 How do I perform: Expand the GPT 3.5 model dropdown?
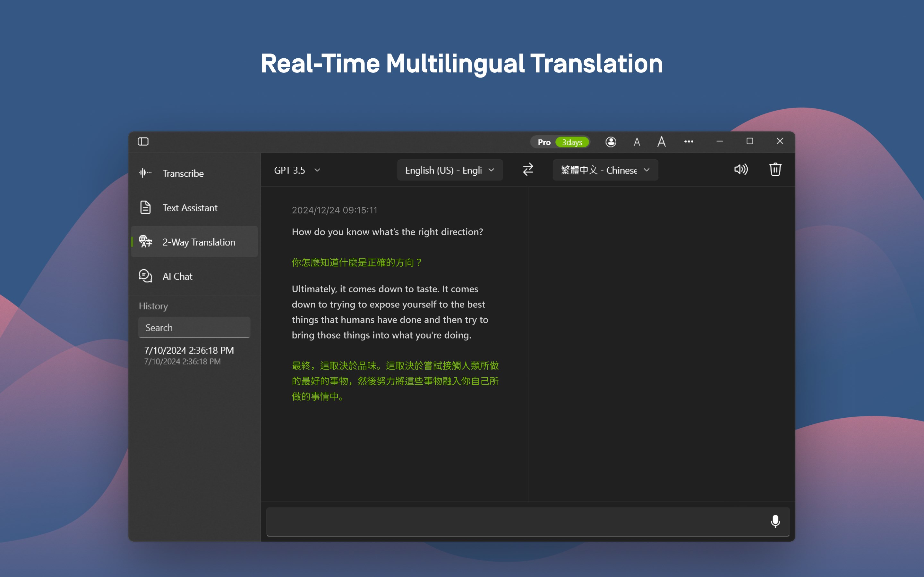pyautogui.click(x=297, y=170)
